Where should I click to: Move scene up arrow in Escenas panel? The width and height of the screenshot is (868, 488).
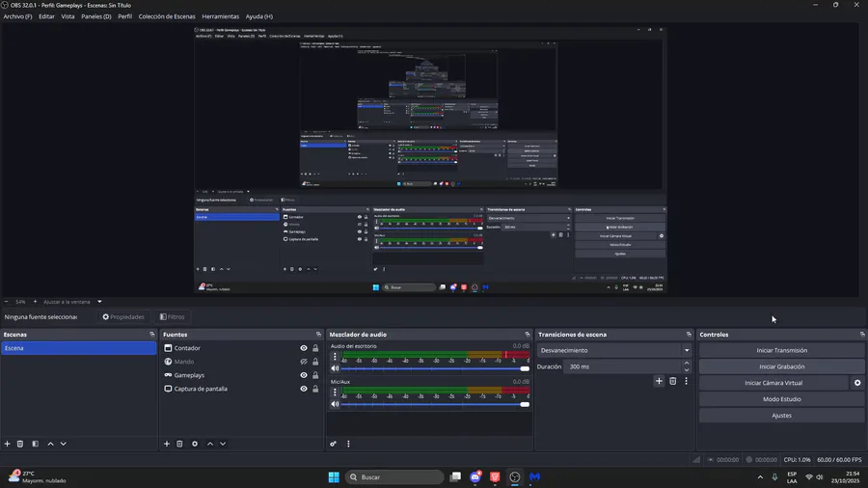point(50,444)
